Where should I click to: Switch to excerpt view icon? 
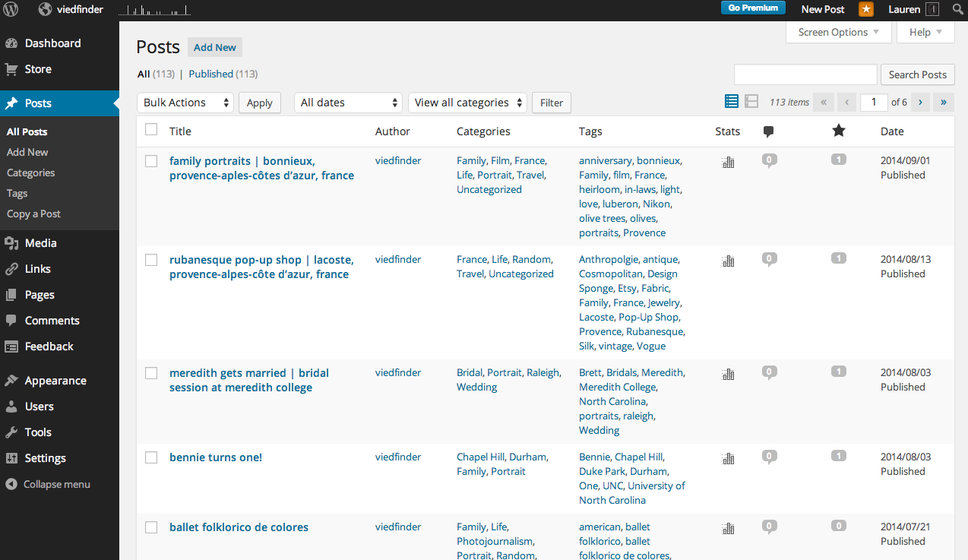pos(751,102)
